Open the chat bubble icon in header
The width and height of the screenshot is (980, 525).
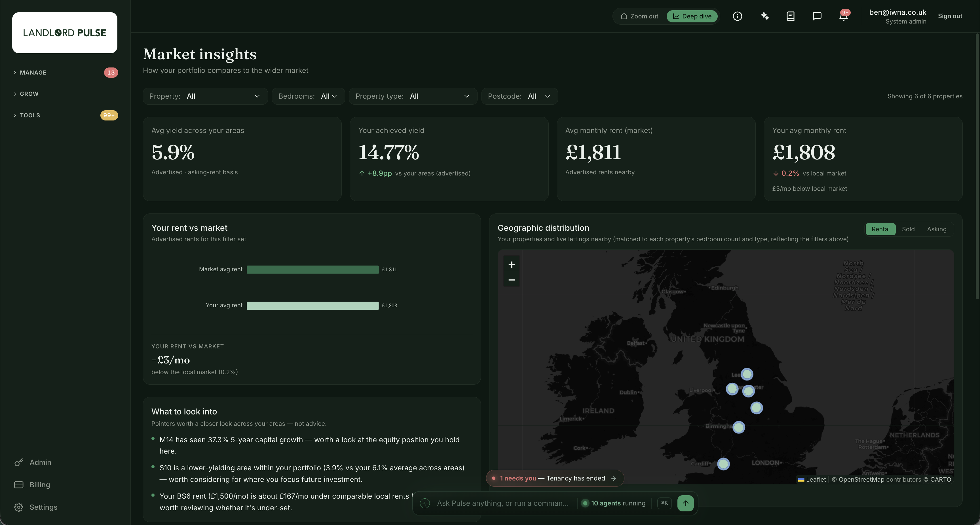tap(817, 16)
